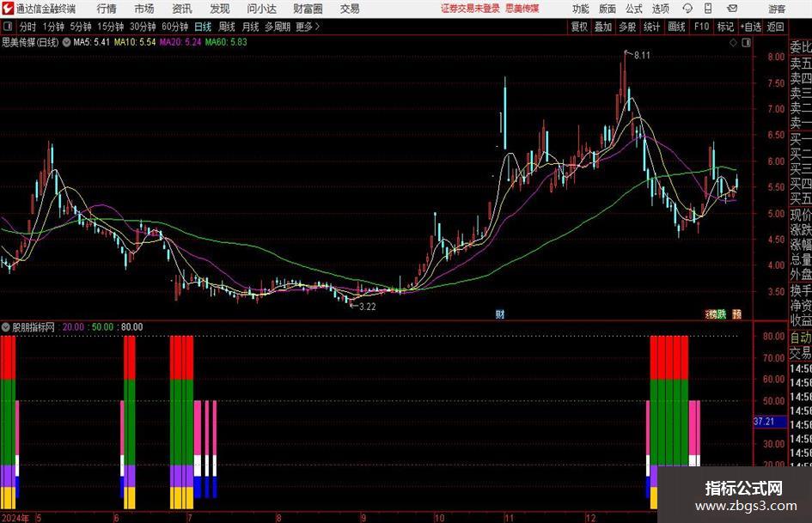
Task: Click the MA10: 5.54 label
Action: (135, 42)
